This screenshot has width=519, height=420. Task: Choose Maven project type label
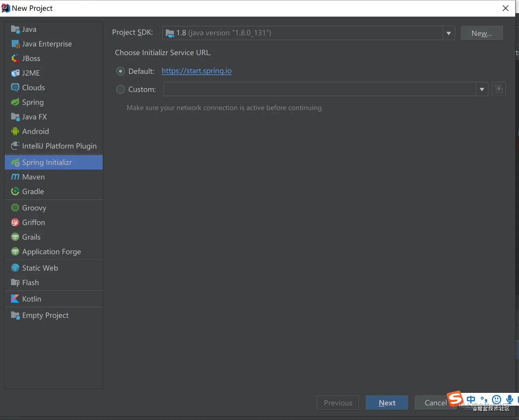(33, 177)
